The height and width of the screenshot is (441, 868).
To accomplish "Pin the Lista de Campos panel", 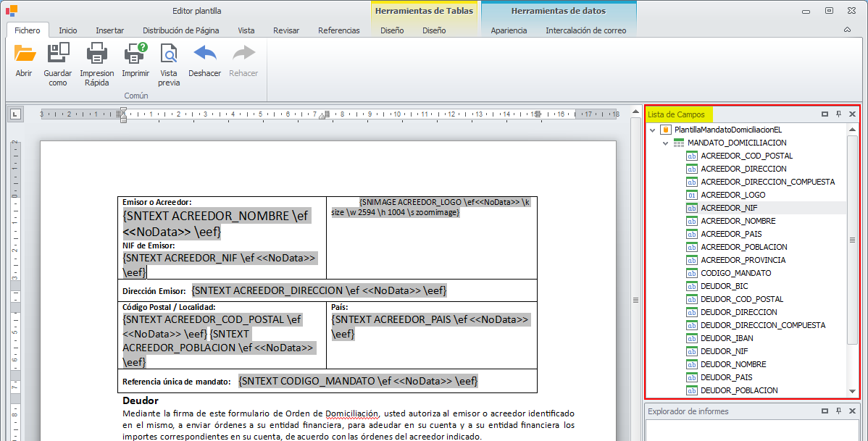I will click(x=838, y=114).
